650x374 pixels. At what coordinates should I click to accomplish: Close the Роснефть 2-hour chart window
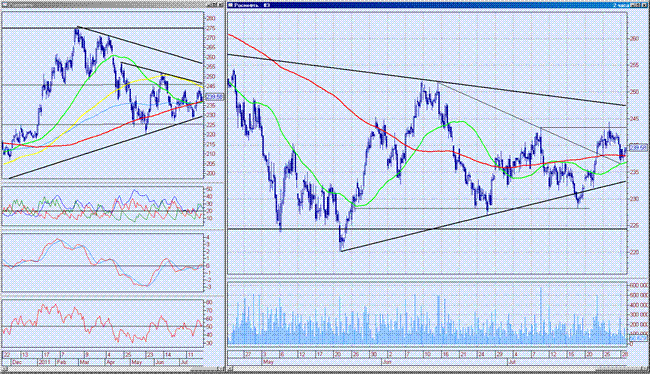[644, 5]
